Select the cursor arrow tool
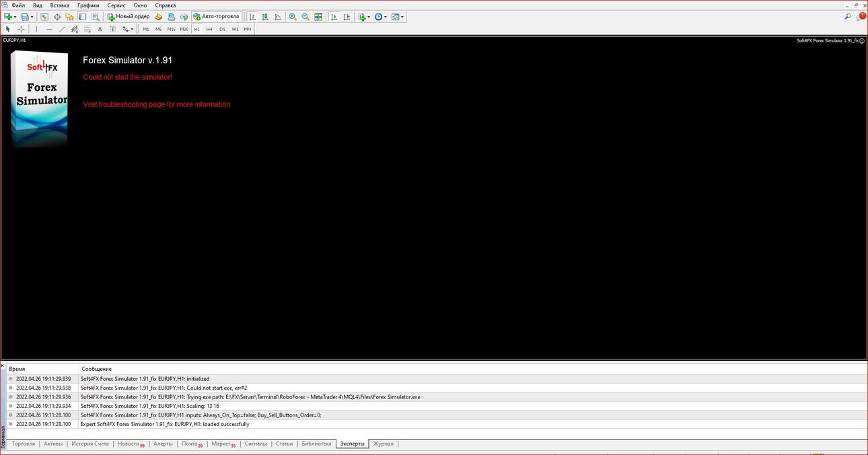 (8, 29)
